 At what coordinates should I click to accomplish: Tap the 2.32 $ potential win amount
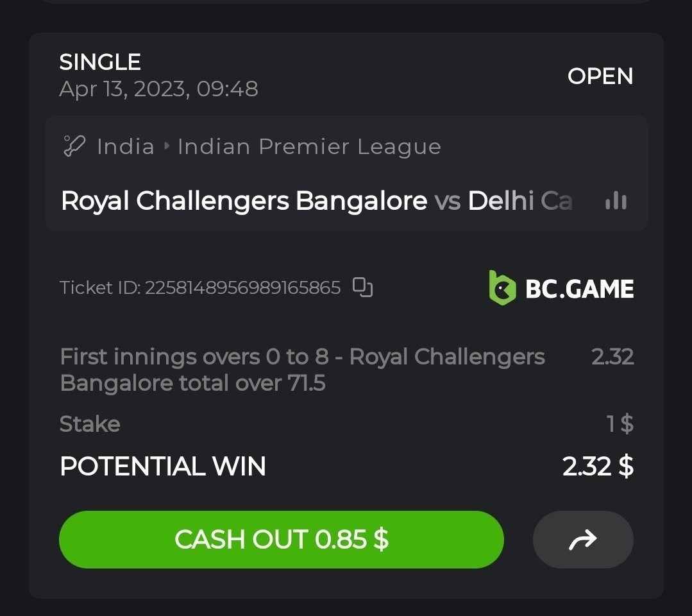point(598,466)
